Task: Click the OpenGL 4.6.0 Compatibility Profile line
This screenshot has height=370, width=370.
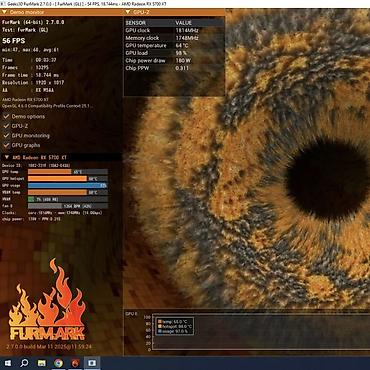Action: 47,106
